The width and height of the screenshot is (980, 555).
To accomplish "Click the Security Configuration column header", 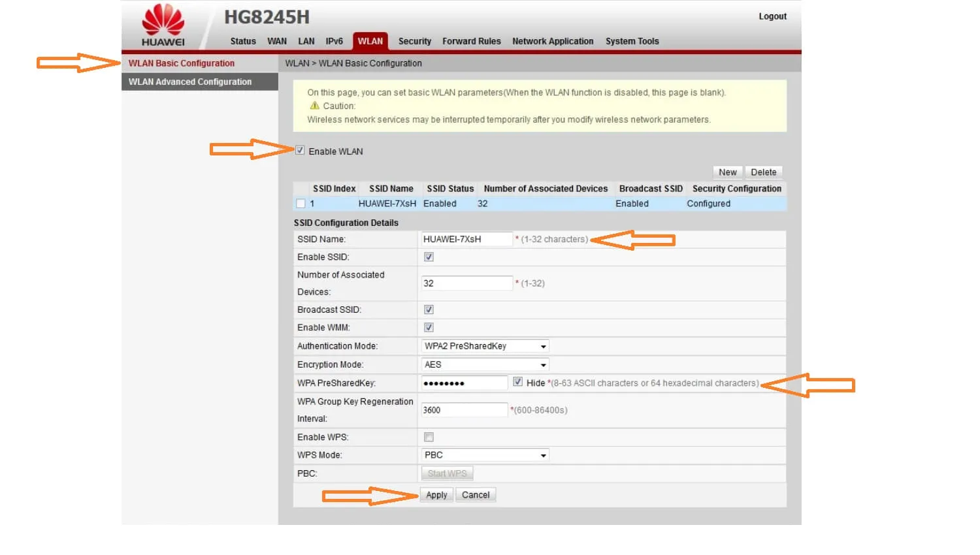I will [x=737, y=189].
